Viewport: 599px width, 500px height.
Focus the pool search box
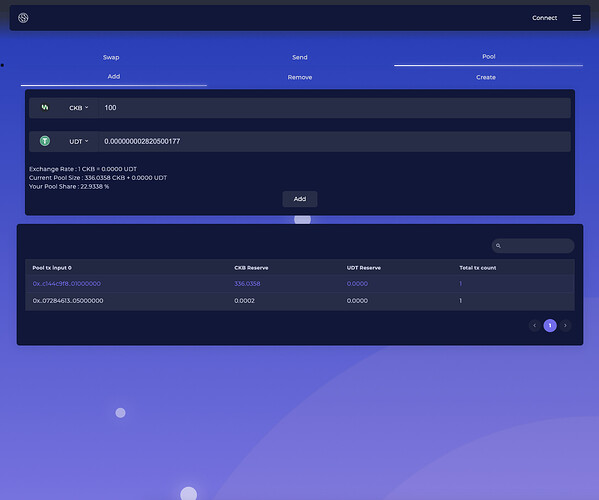coord(533,246)
